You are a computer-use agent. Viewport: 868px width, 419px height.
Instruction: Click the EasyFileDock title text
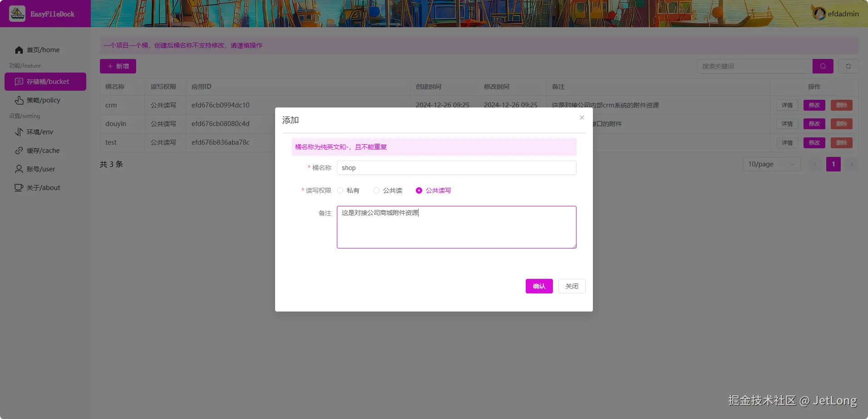[x=53, y=14]
